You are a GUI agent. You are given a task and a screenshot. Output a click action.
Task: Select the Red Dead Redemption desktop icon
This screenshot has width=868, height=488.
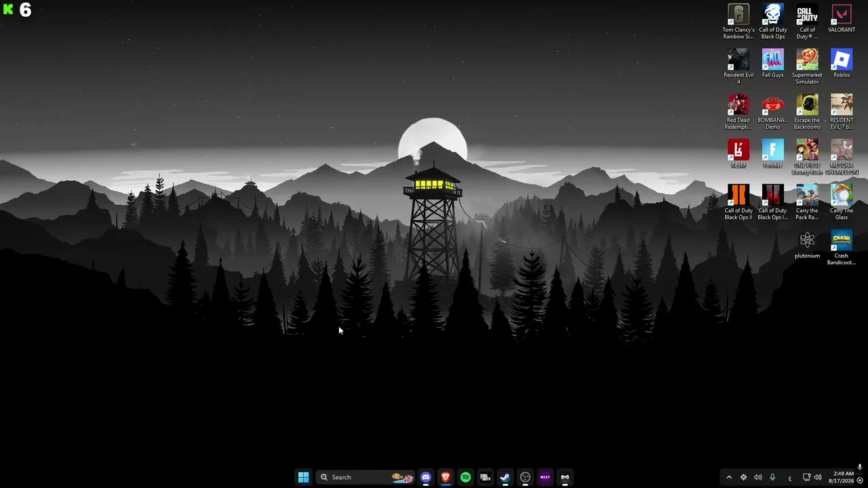738,112
